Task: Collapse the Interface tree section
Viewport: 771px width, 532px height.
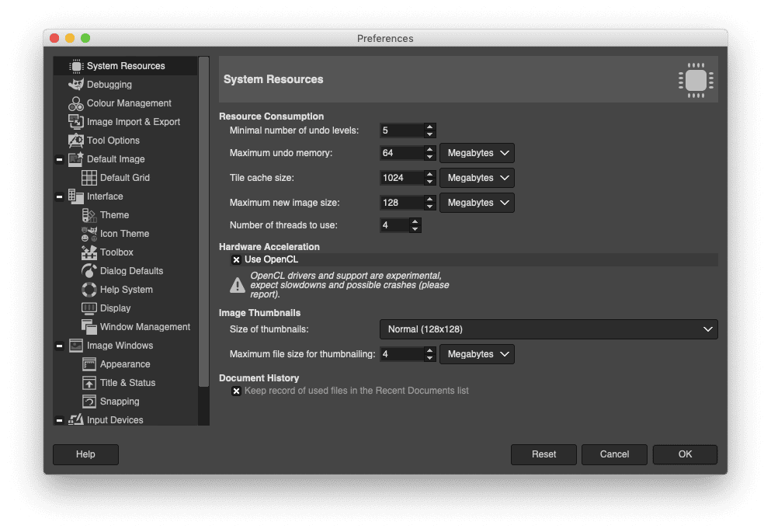Action: point(60,196)
